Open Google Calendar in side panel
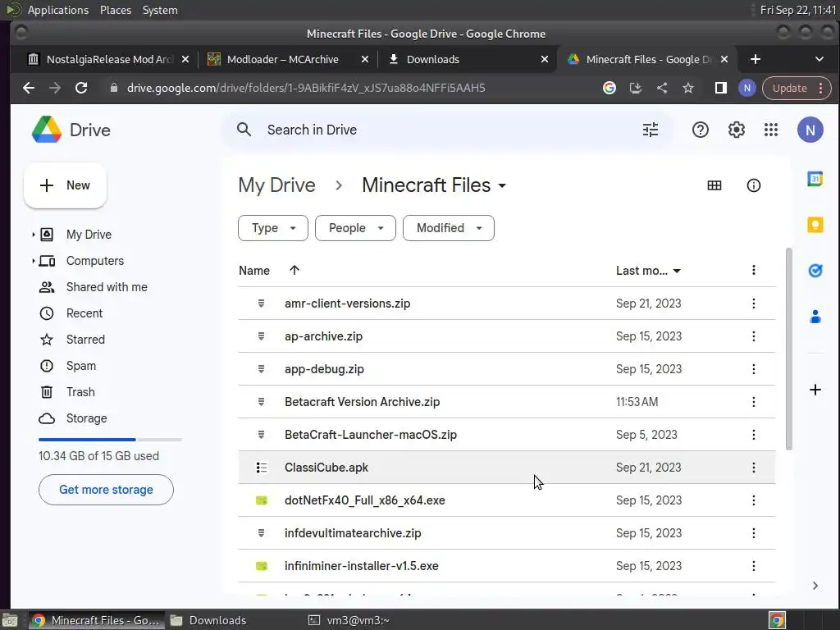 (x=815, y=180)
